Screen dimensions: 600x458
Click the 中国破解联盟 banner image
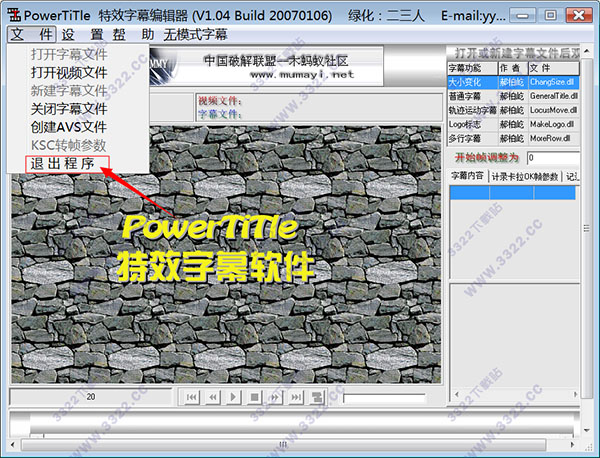(266, 66)
